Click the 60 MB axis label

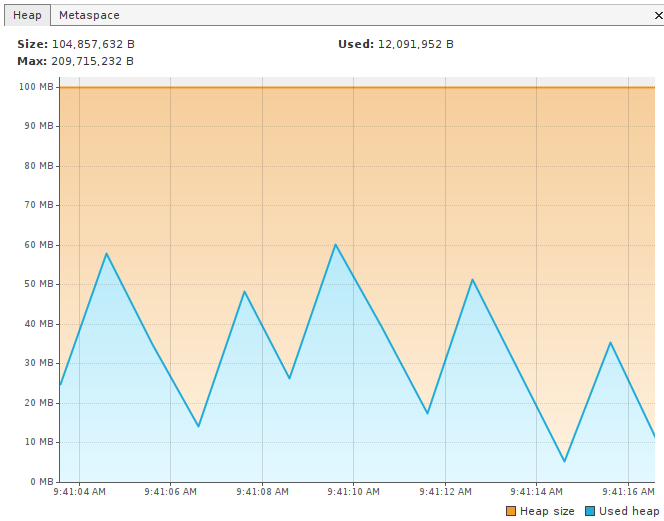tap(39, 245)
